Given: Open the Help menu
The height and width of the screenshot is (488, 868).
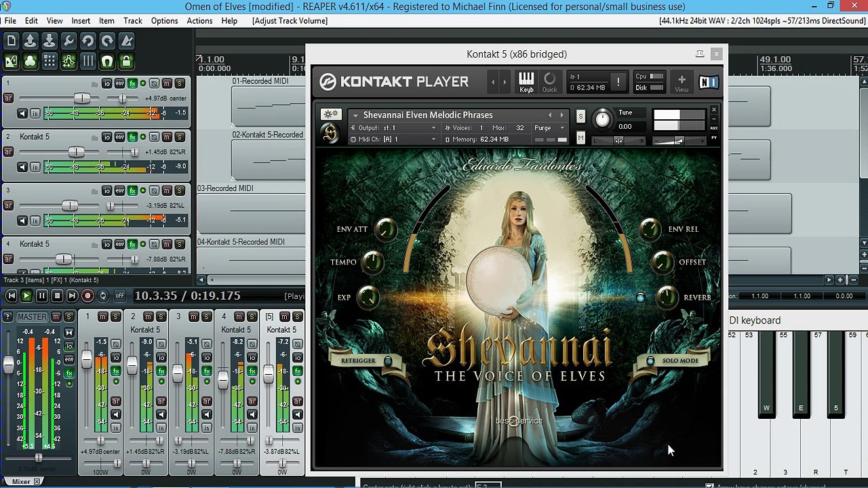Looking at the screenshot, I should pyautogui.click(x=229, y=20).
